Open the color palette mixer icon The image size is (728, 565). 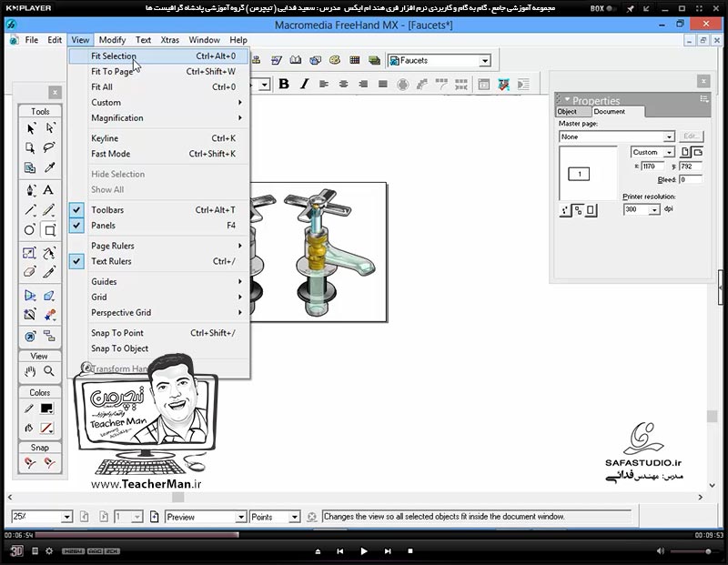(335, 60)
